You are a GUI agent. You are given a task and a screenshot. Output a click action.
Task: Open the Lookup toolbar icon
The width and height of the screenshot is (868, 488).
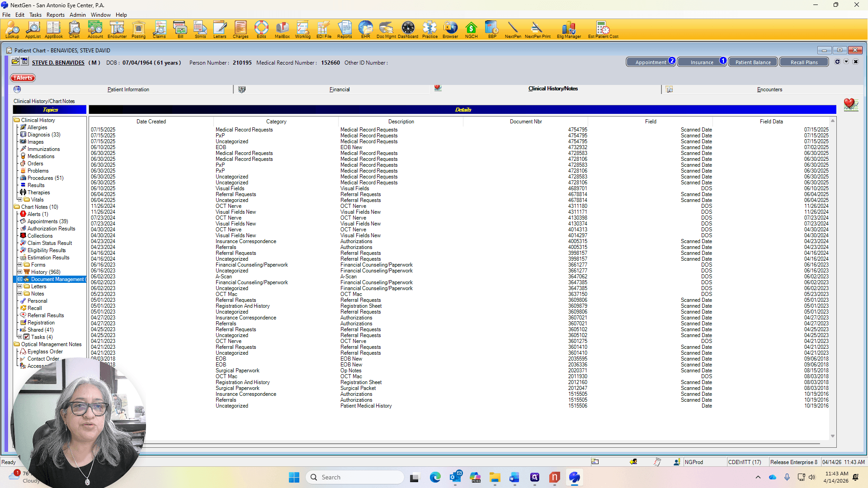click(12, 29)
